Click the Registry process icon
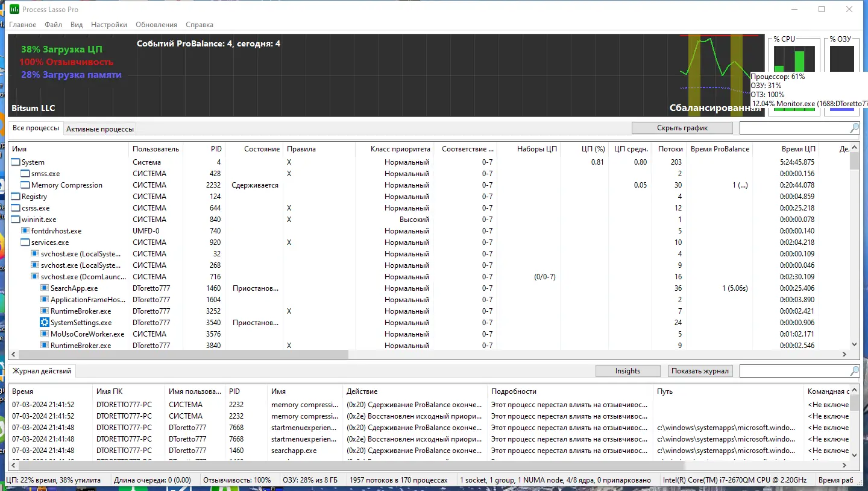 pos(16,197)
